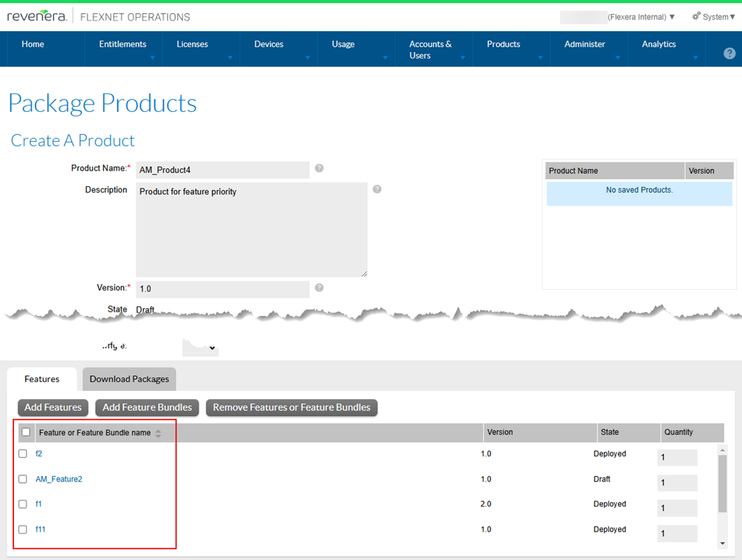Click the Add Features button
This screenshot has width=742, height=560.
point(53,407)
